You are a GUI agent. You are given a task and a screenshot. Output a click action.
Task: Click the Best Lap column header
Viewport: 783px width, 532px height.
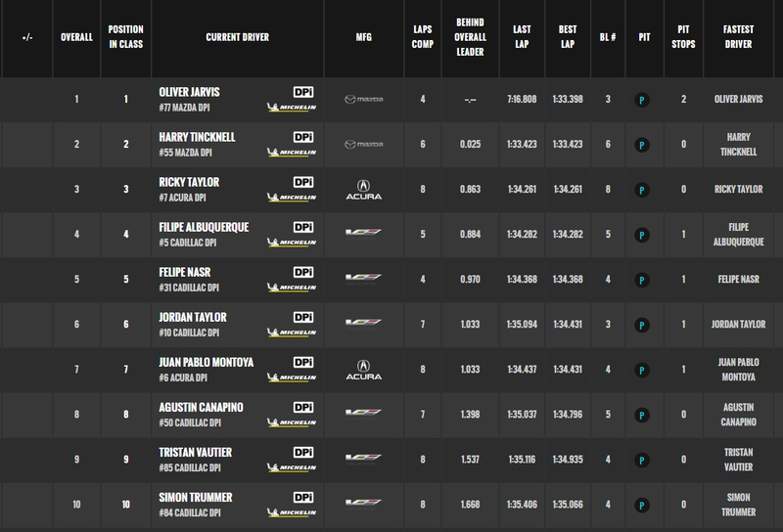[x=568, y=37]
